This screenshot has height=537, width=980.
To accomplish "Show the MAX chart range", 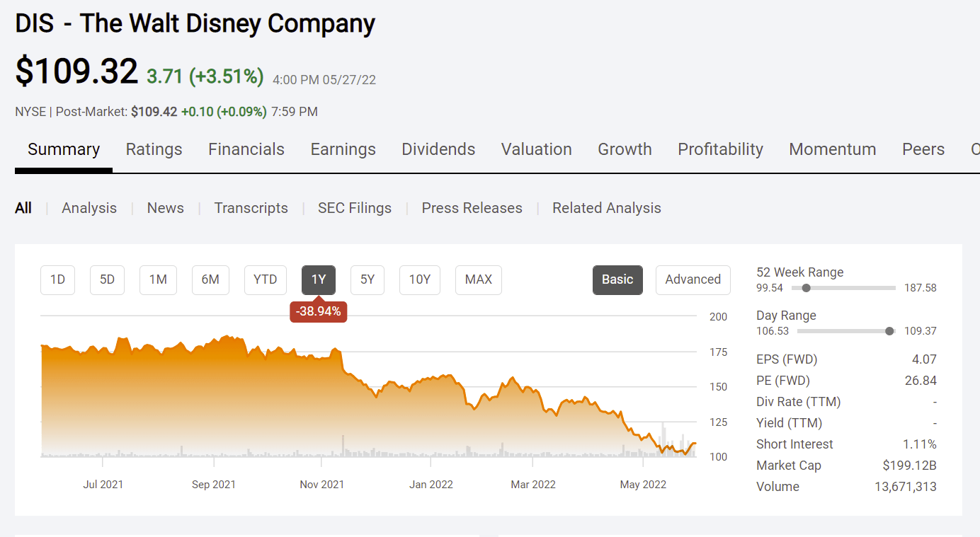I will pos(479,279).
